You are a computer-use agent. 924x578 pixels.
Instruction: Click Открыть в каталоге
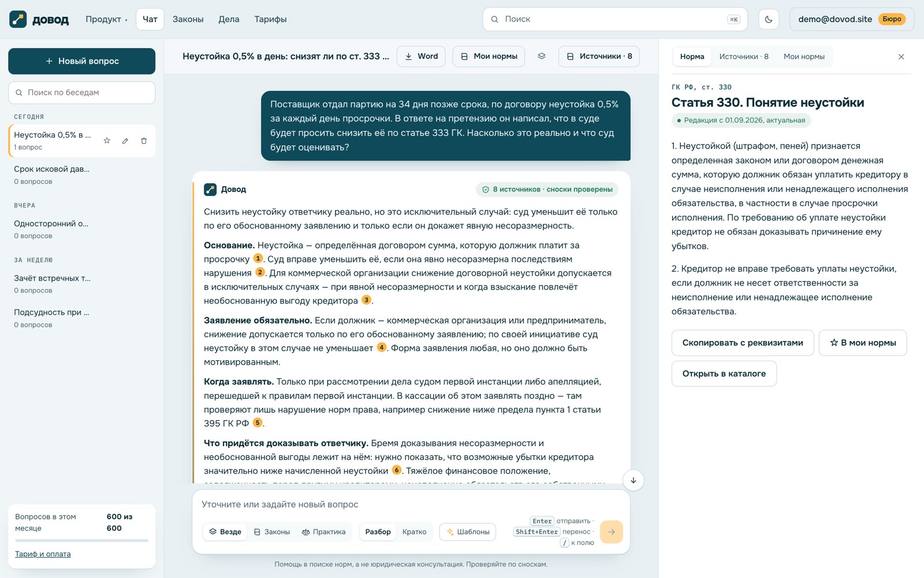tap(724, 373)
